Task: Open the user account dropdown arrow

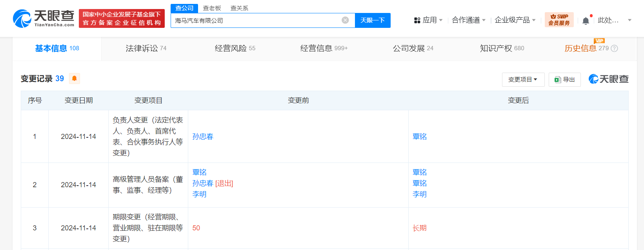Action: [629, 20]
